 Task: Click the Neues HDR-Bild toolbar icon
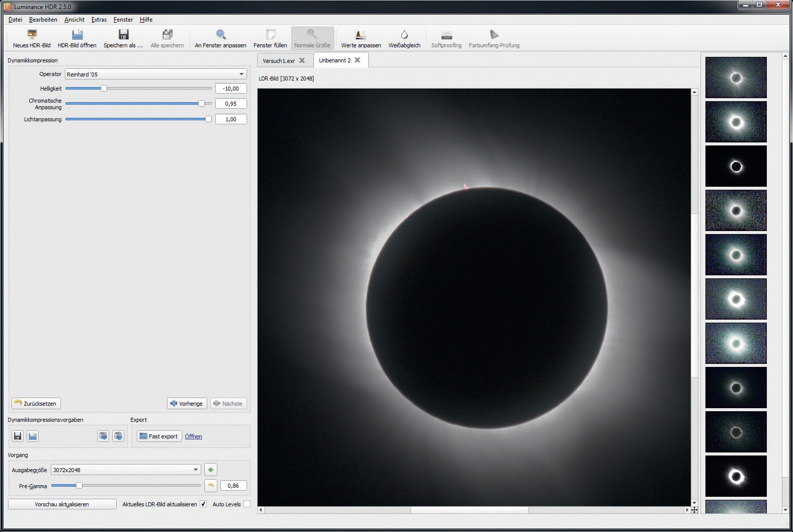(x=32, y=35)
